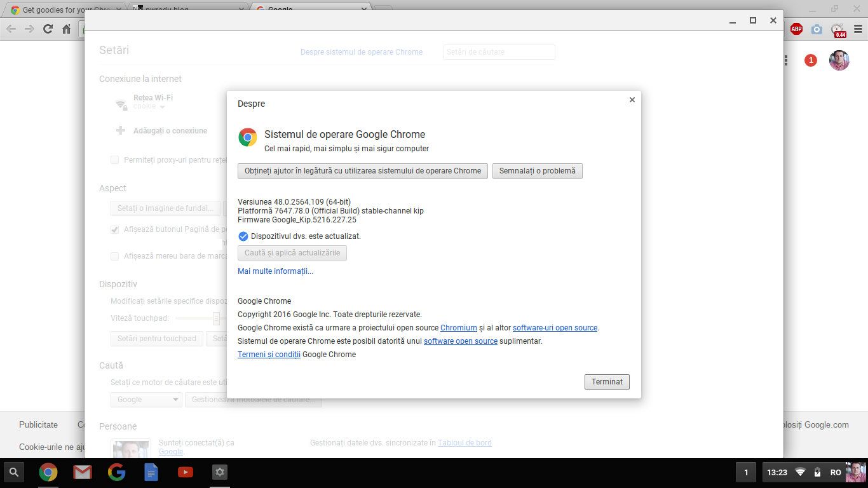Toggle Permiteți proxy-uri checkbox
This screenshot has width=868, height=488.
tap(115, 160)
